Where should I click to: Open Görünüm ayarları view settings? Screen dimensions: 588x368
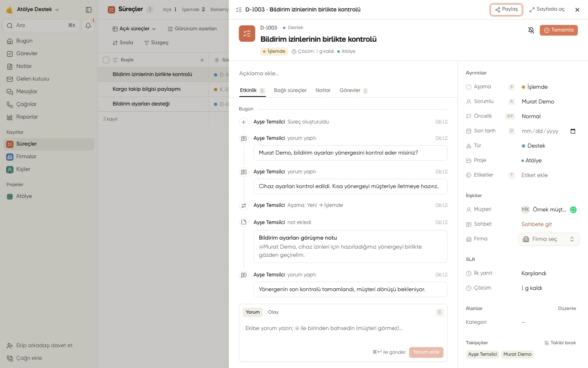tap(192, 29)
